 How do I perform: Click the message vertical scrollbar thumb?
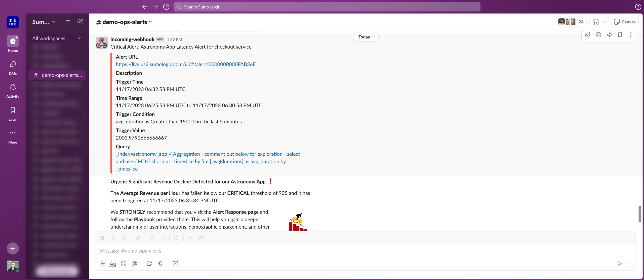point(640,214)
